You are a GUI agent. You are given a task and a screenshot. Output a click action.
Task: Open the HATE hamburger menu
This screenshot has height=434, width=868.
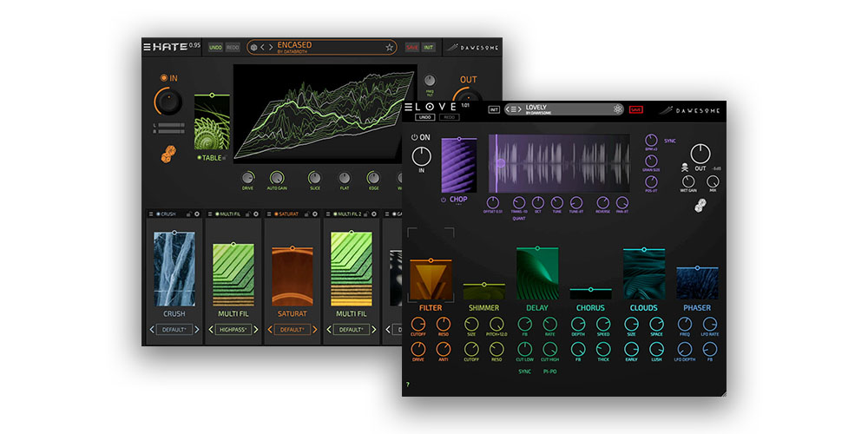tap(147, 47)
